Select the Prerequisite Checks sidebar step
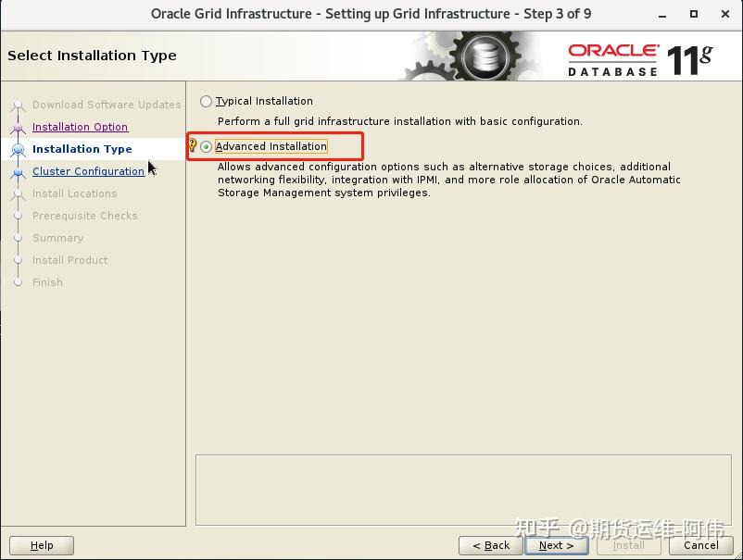This screenshot has height=560, width=743. pyautogui.click(x=85, y=216)
